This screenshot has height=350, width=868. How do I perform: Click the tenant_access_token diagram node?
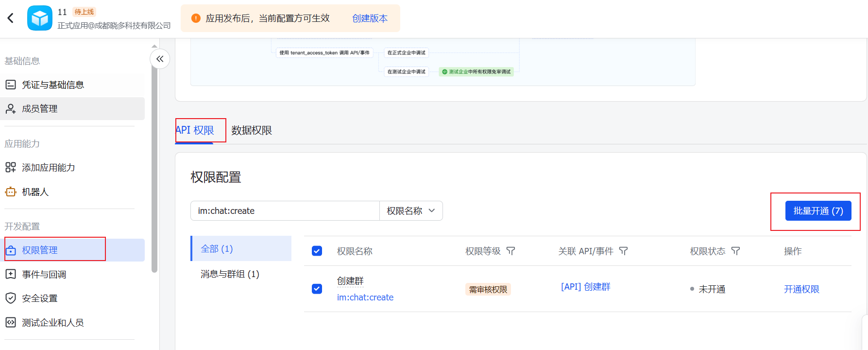(324, 52)
